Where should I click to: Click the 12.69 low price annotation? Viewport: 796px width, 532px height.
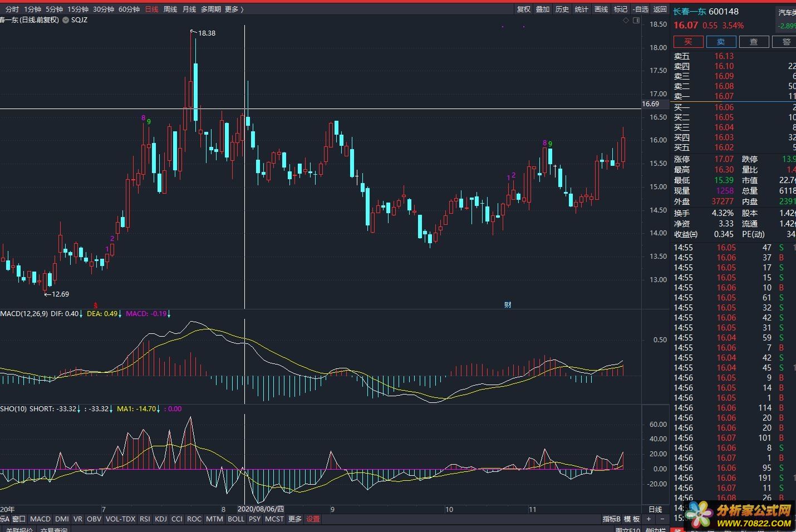pos(60,294)
